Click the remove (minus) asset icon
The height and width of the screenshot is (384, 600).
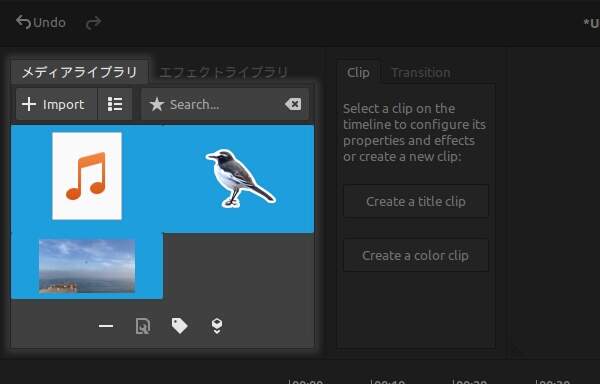(106, 326)
